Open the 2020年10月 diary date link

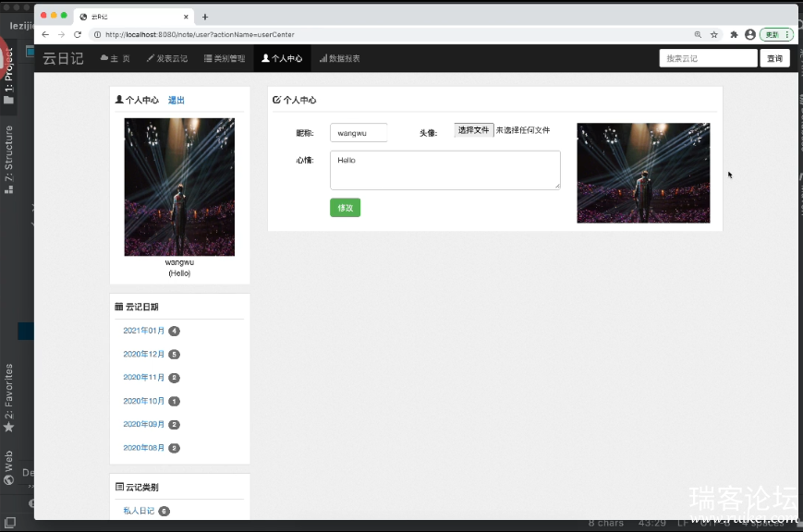[x=144, y=401]
